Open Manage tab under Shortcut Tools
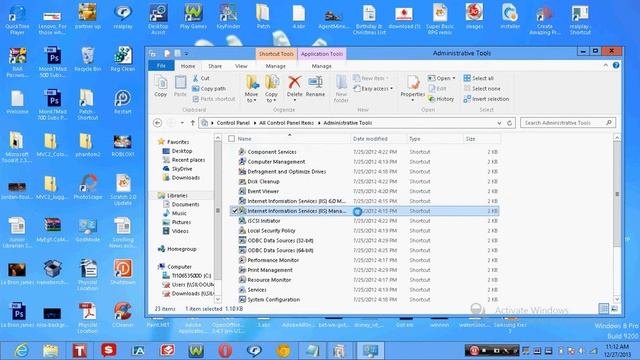 (276, 66)
